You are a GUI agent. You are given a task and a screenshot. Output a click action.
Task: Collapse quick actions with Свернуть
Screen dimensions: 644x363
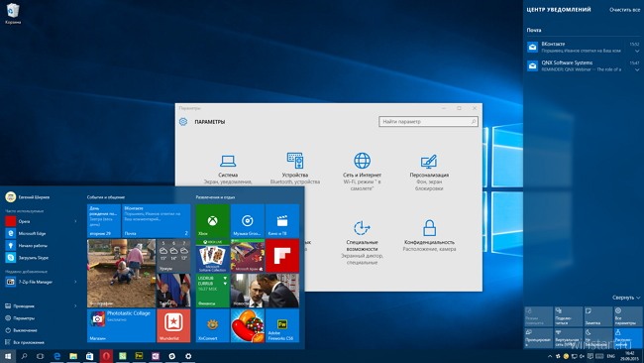[x=626, y=298]
